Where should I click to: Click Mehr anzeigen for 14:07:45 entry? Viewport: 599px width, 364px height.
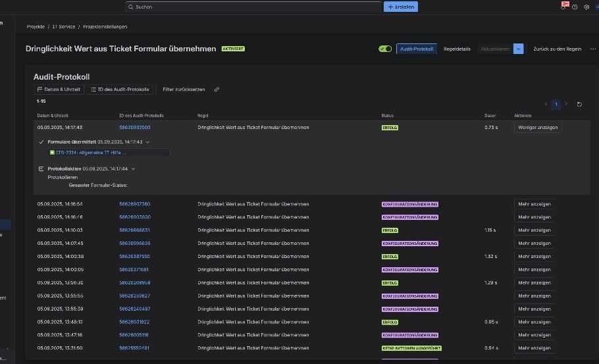(x=534, y=244)
